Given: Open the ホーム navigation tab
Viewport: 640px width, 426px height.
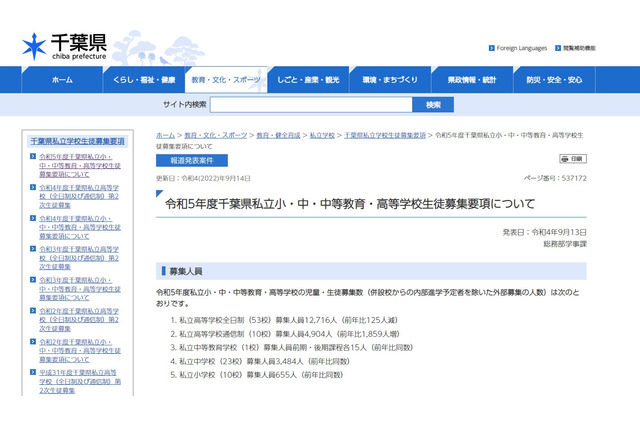Looking at the screenshot, I should click(62, 79).
